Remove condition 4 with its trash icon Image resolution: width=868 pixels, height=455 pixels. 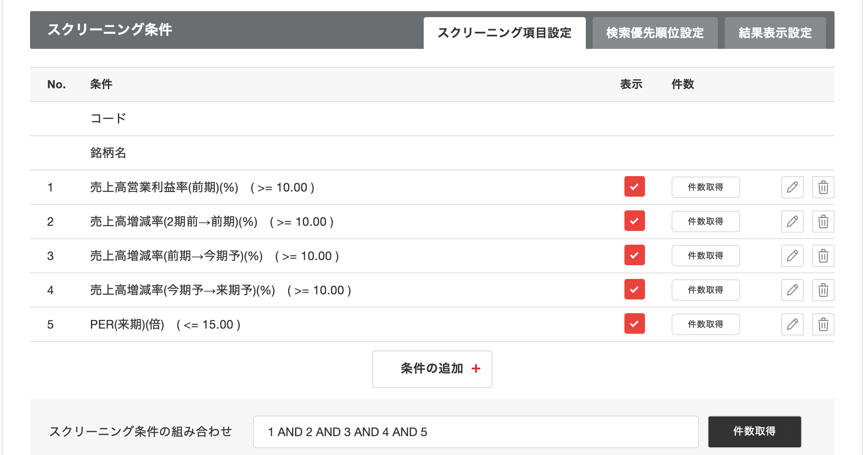tap(823, 290)
